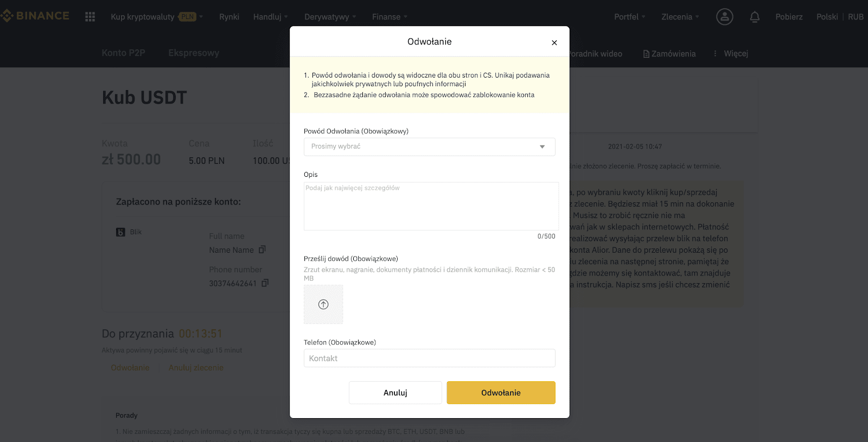Open the apps grid menu icon
Viewport: 868px width, 442px height.
(90, 17)
